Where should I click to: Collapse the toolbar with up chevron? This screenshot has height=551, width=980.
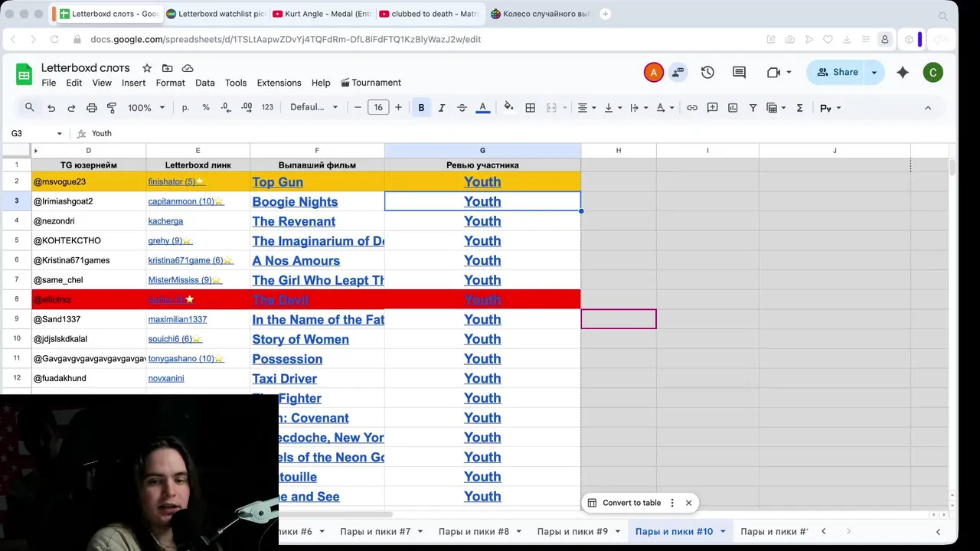pyautogui.click(x=928, y=108)
